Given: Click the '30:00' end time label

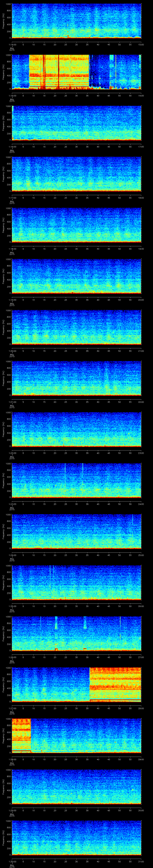Looking at the screenshot, I should [141, 810].
